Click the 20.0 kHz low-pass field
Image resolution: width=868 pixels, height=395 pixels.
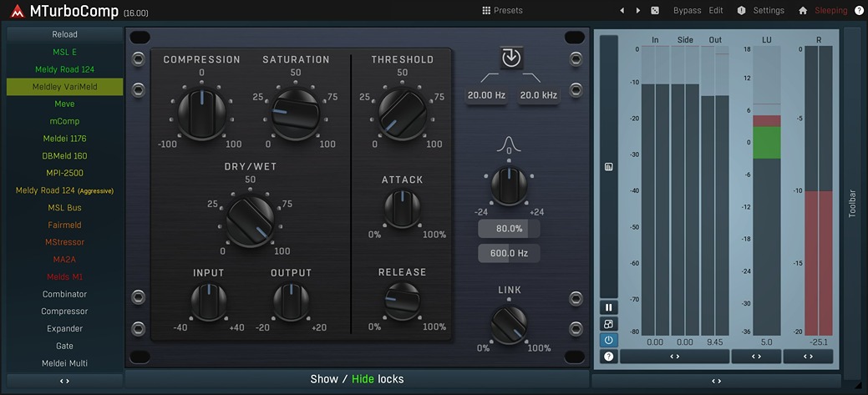point(539,95)
